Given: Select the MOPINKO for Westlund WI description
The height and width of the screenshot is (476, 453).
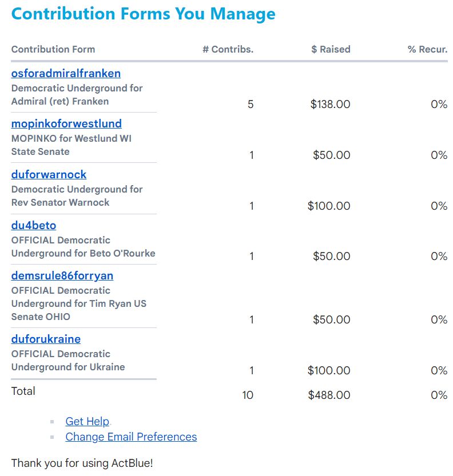Looking at the screenshot, I should coord(71,138).
